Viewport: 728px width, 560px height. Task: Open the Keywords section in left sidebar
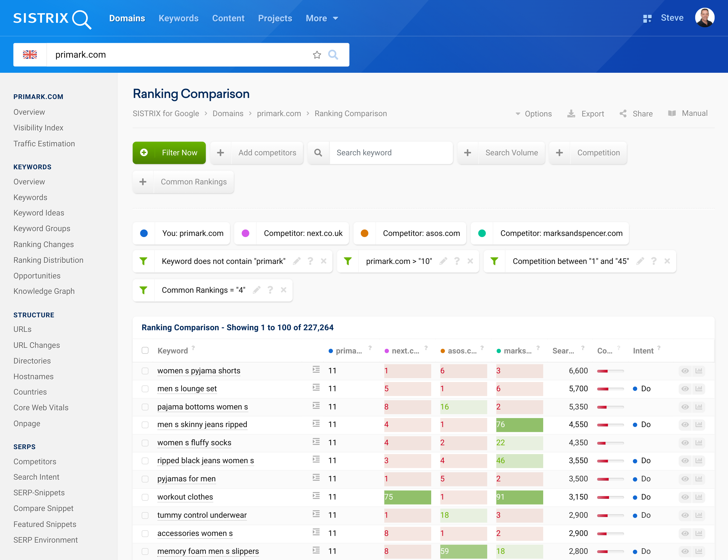(32, 166)
